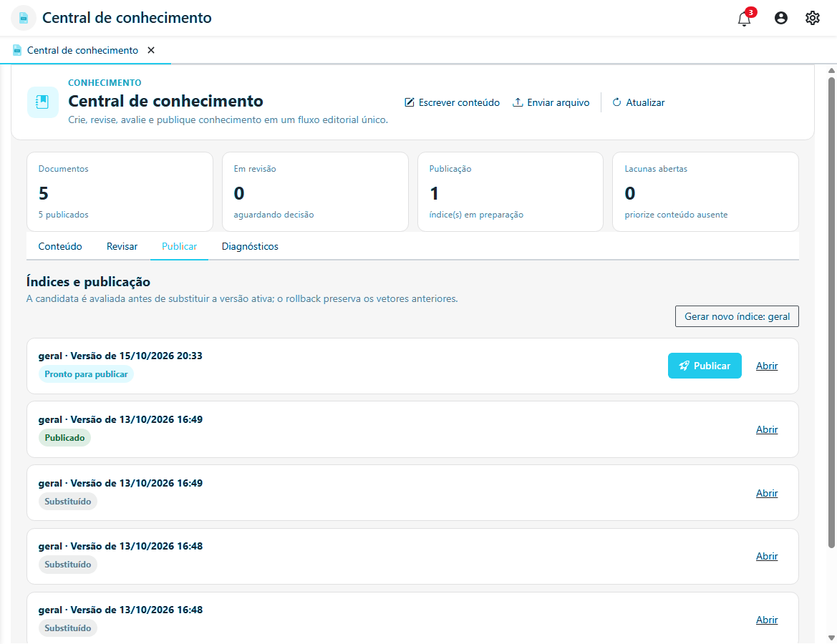Select the Publicar tab

pyautogui.click(x=179, y=246)
